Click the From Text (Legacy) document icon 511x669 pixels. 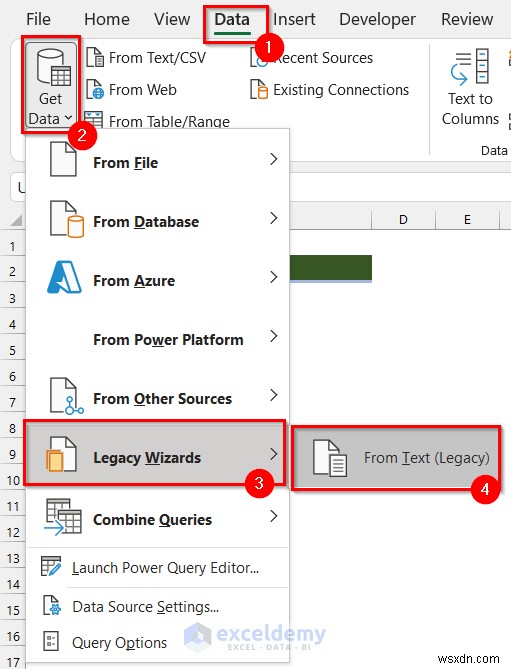[x=330, y=458]
